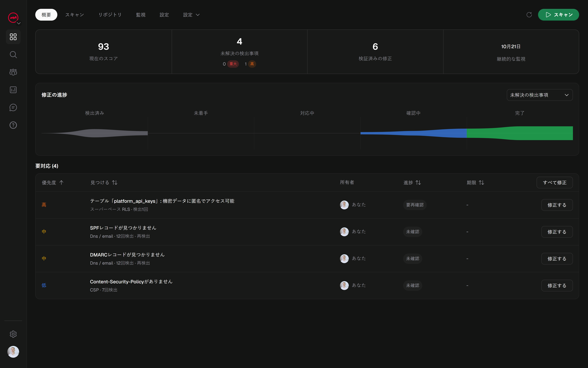This screenshot has height=368, width=588.
Task: Open DMARCレコードが見つかりません finding
Action: click(127, 255)
